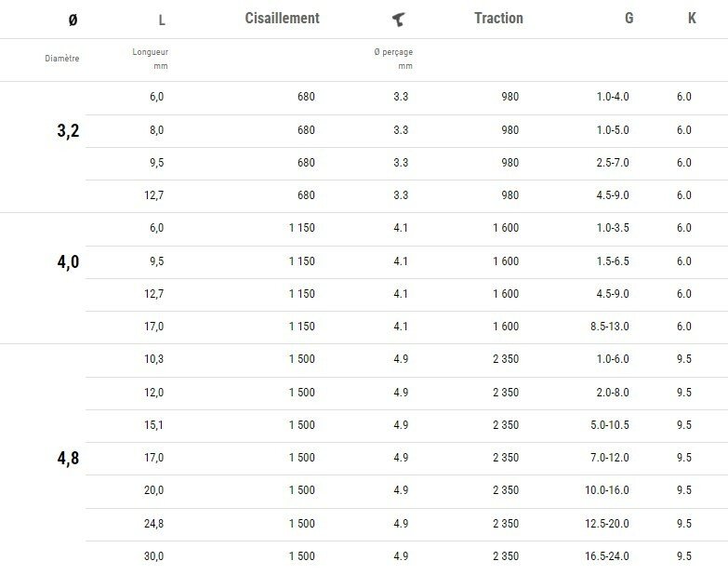Click the 15,1 length cell
This screenshot has height=588, width=728.
154,425
